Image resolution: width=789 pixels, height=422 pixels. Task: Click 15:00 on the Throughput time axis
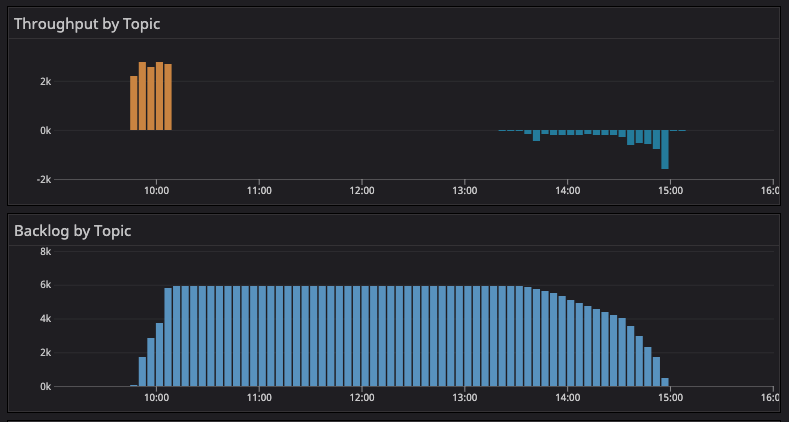tap(670, 191)
